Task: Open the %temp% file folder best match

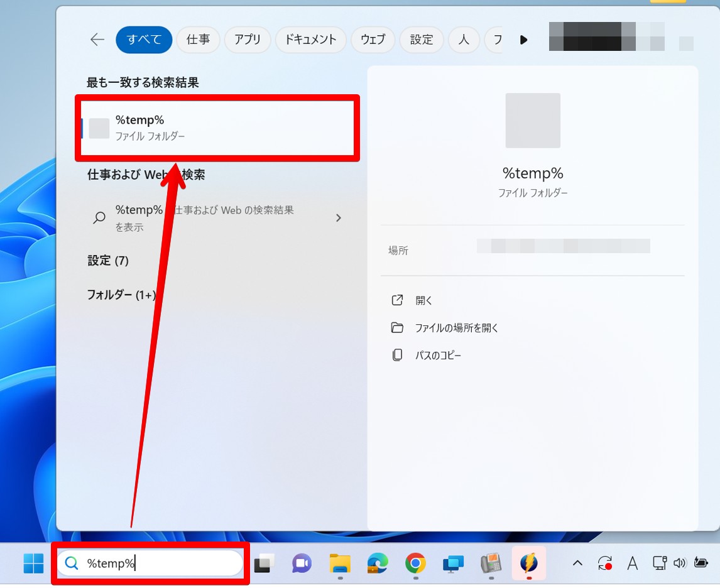Action: [217, 128]
